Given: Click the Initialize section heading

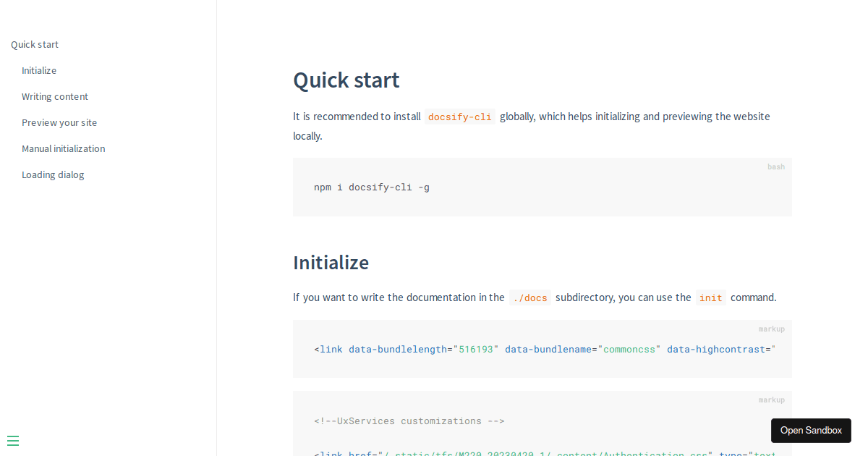Looking at the screenshot, I should point(331,262).
